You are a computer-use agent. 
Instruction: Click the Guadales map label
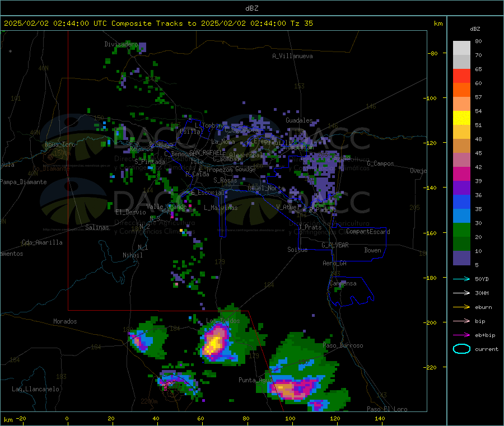click(x=299, y=120)
